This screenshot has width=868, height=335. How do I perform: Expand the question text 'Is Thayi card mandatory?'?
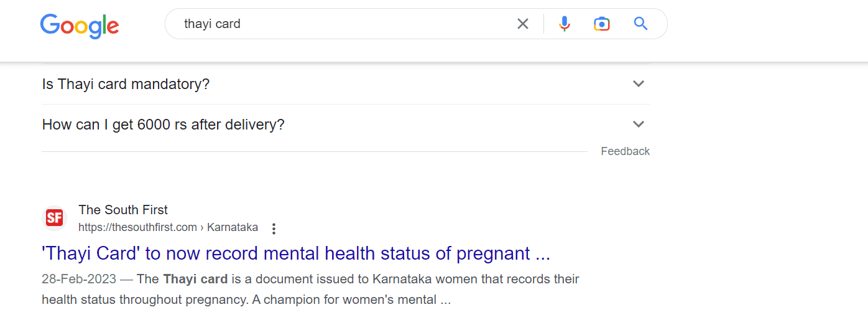126,84
